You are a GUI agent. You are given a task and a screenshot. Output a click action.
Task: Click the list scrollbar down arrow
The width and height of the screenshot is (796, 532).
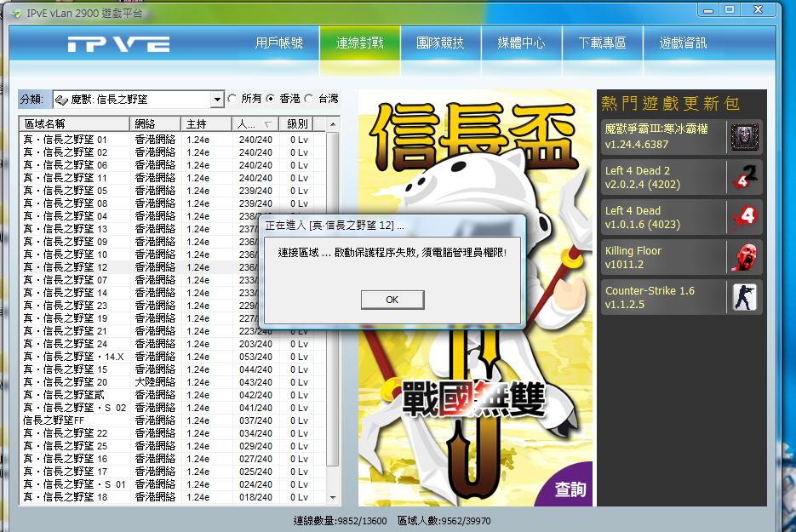coord(333,497)
